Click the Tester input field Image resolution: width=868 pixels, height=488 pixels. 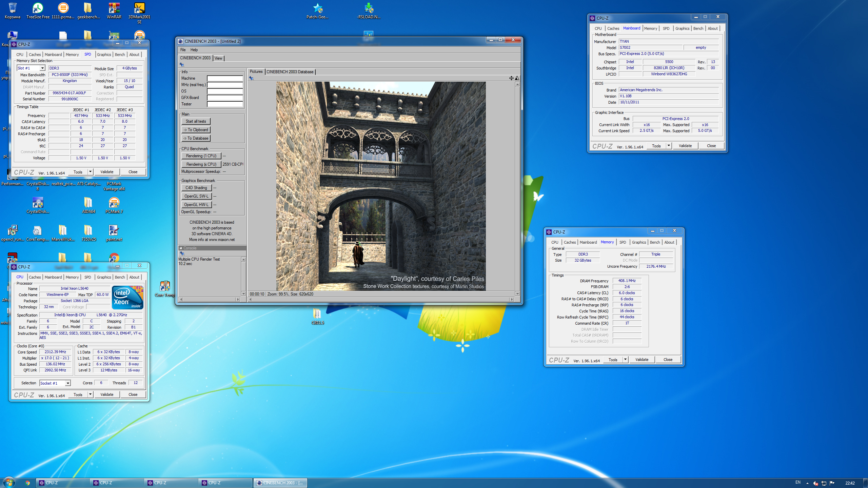(225, 104)
